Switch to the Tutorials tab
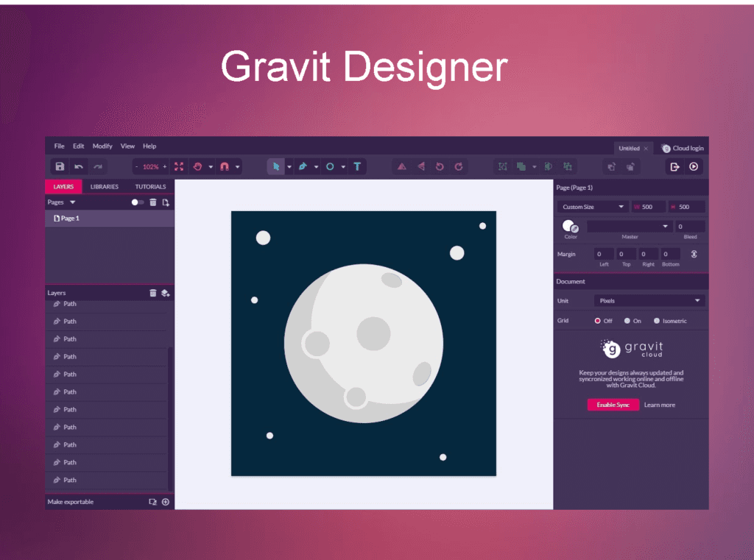 point(150,186)
